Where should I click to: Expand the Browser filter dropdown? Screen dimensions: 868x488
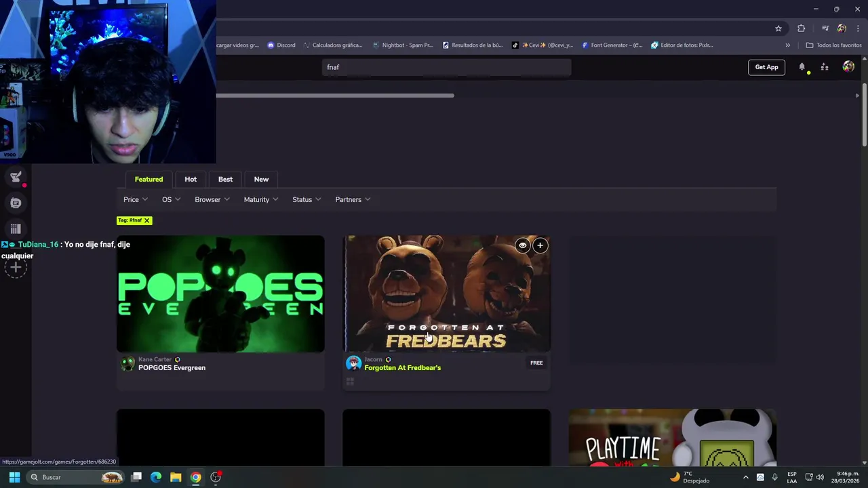pyautogui.click(x=212, y=199)
